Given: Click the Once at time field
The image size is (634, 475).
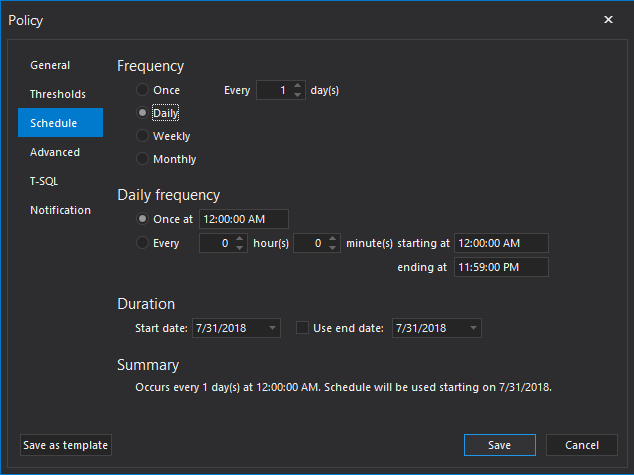Looking at the screenshot, I should pyautogui.click(x=244, y=219).
